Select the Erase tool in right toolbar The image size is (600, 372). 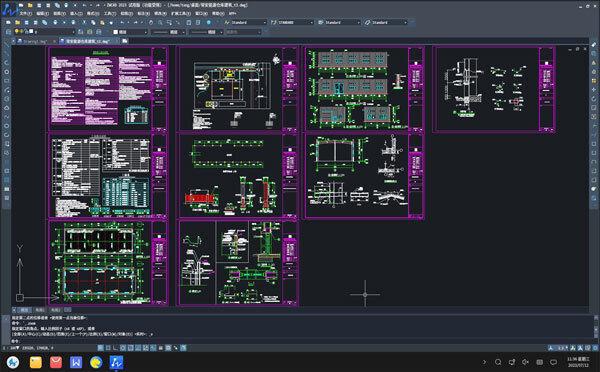594,45
